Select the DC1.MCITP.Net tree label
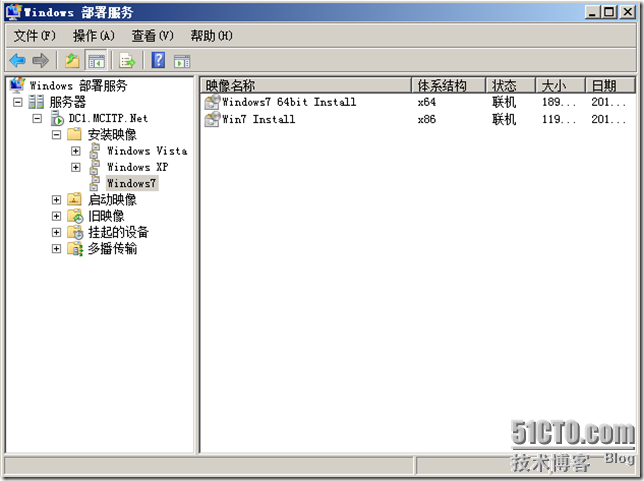This screenshot has width=644, height=481. point(108,118)
